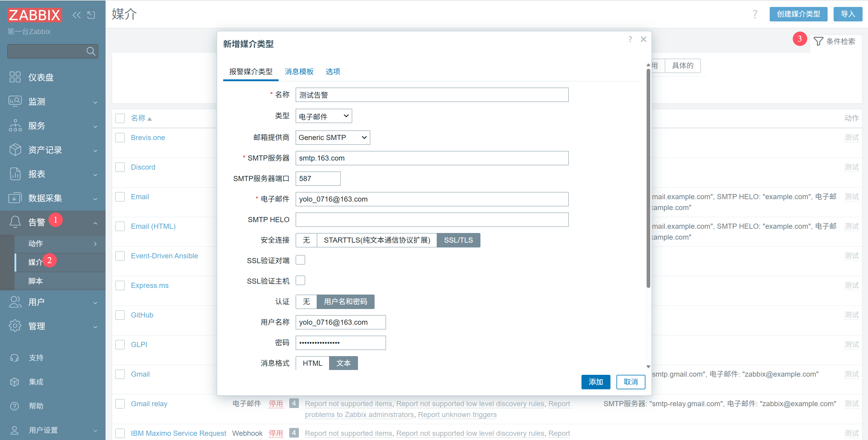Sort by 名称 column arrow

(x=150, y=119)
